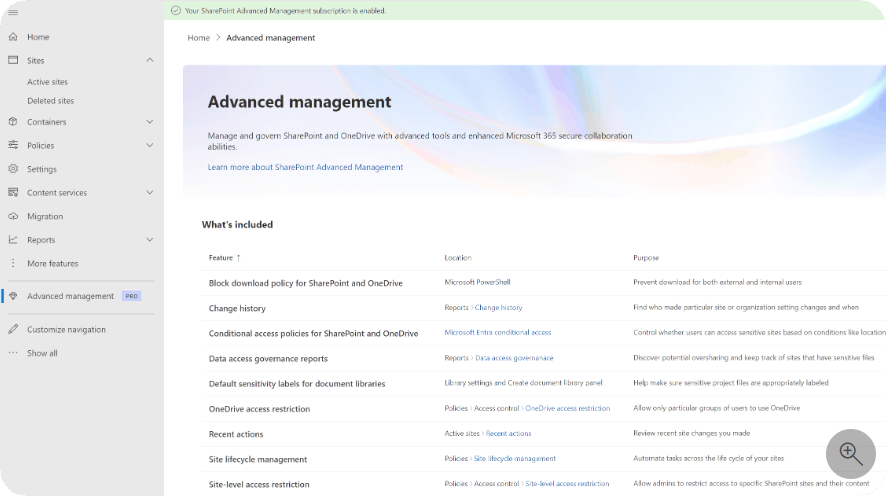The image size is (886, 496).
Task: Open Learn more about SharePoint Advanced Management
Action: (305, 167)
